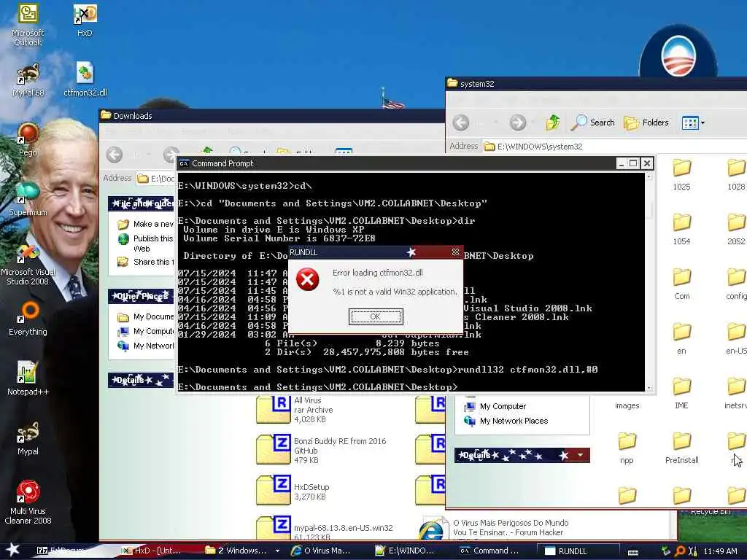The image size is (747, 560).
Task: Select the Pego desktop shortcut
Action: coord(28,139)
